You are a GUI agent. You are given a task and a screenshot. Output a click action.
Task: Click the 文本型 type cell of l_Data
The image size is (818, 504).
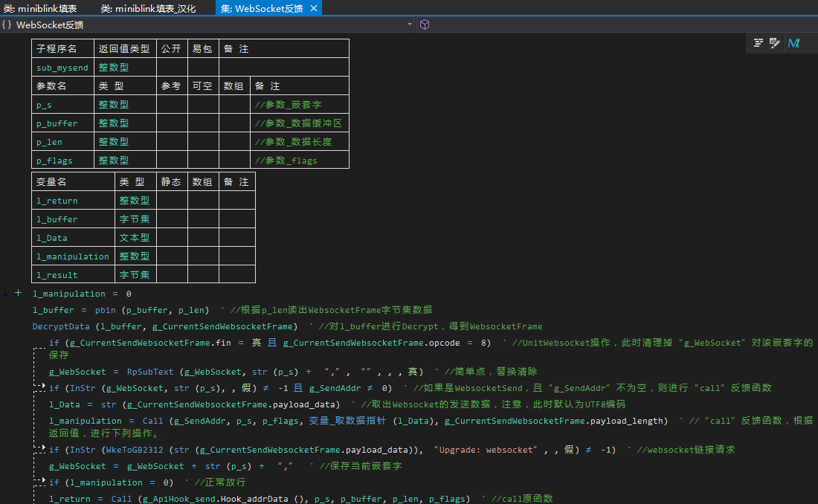click(135, 238)
